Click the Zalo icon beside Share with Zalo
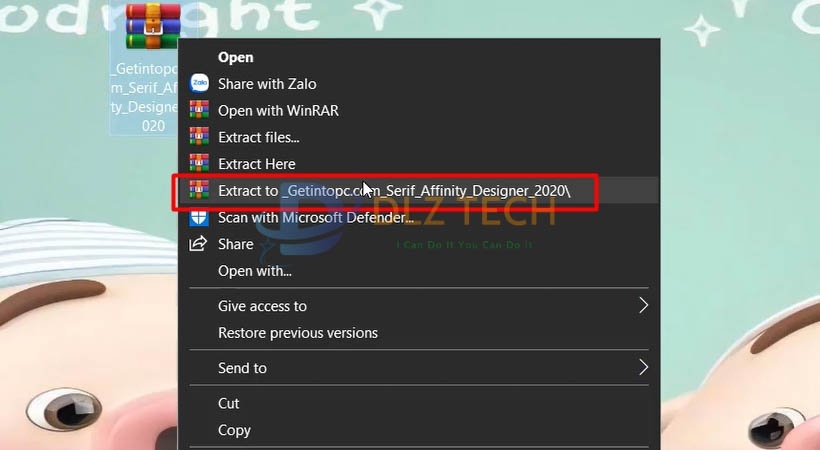This screenshot has width=820, height=450. (199, 84)
